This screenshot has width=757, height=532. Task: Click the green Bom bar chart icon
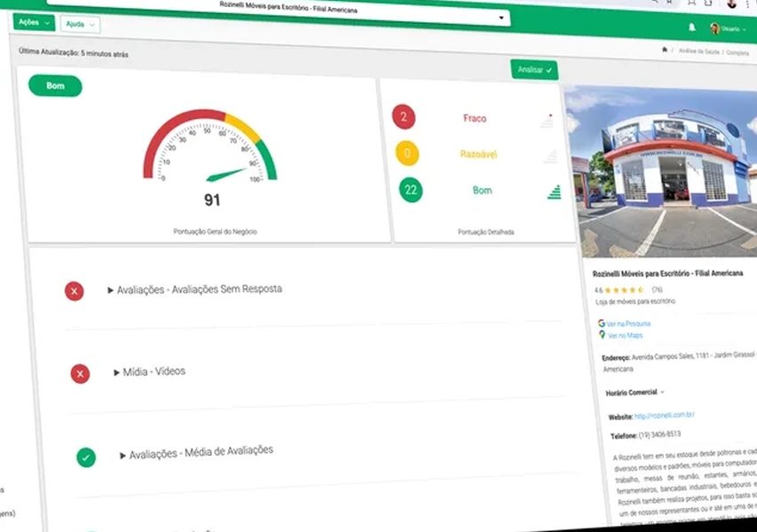tap(555, 192)
